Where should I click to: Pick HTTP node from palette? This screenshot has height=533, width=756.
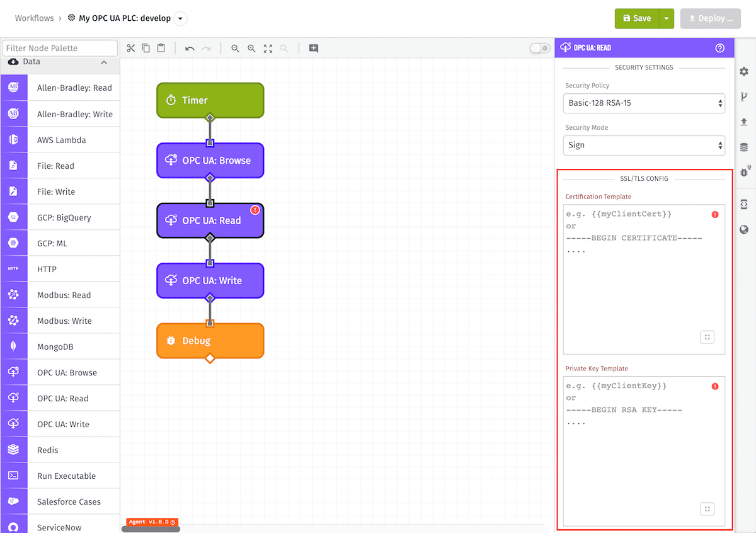point(60,269)
